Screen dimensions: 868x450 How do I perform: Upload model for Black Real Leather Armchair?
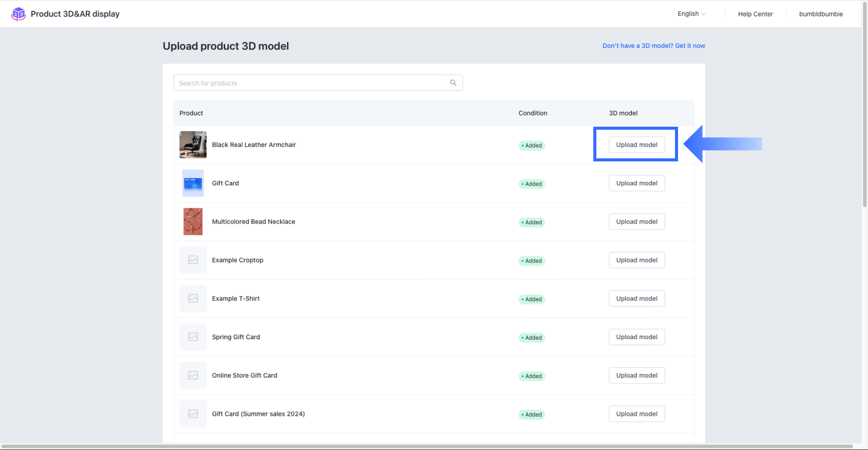[x=637, y=145]
